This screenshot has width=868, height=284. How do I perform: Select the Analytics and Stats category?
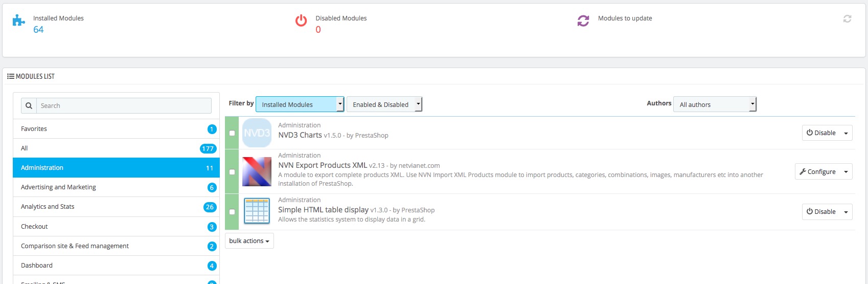pos(116,207)
